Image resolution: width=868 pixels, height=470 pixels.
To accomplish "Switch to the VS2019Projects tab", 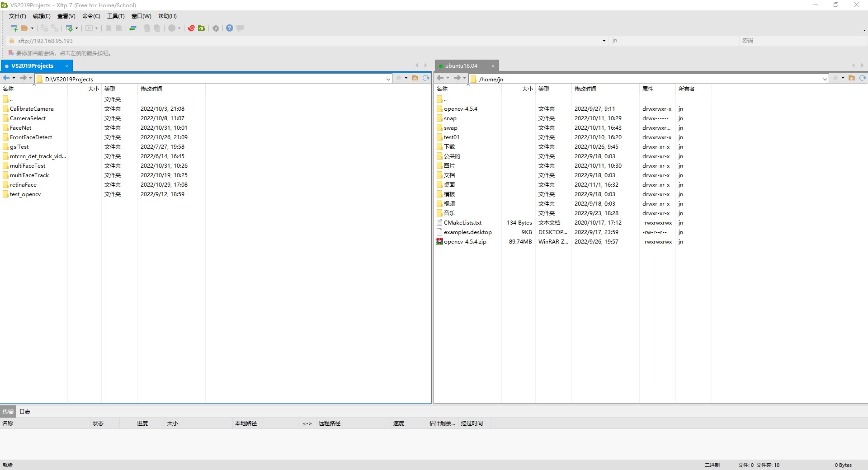I will tap(32, 66).
